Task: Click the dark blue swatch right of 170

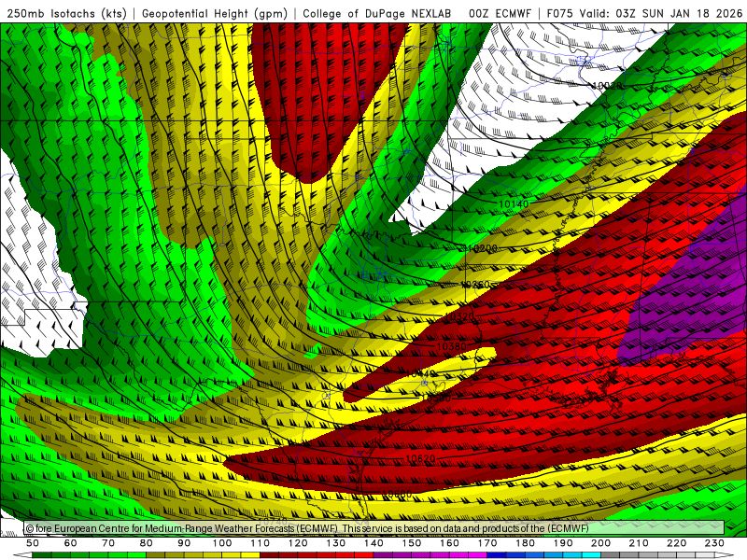Action: pyautogui.click(x=497, y=555)
